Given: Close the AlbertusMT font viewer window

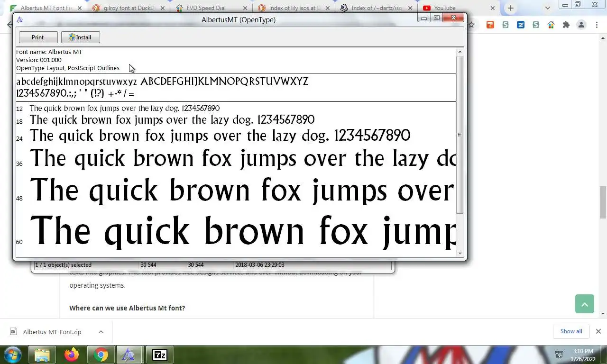Looking at the screenshot, I should tap(454, 18).
